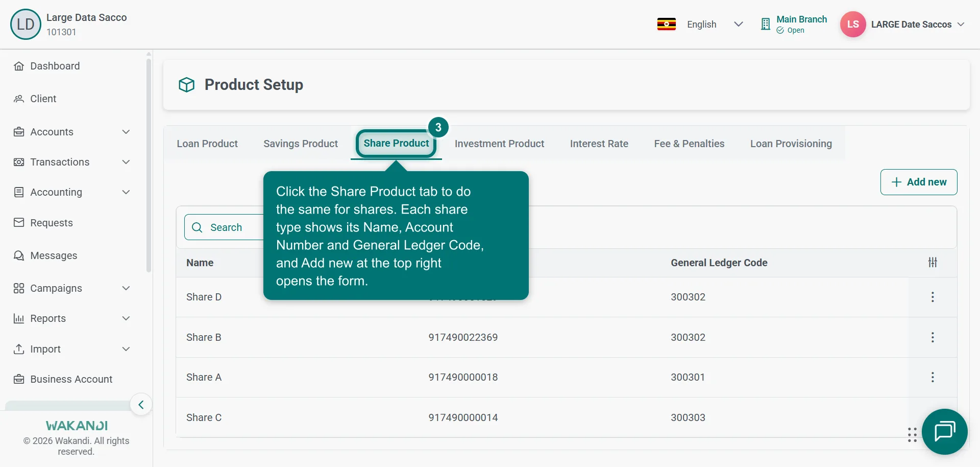Click the Add new button
This screenshot has width=980, height=467.
[919, 182]
